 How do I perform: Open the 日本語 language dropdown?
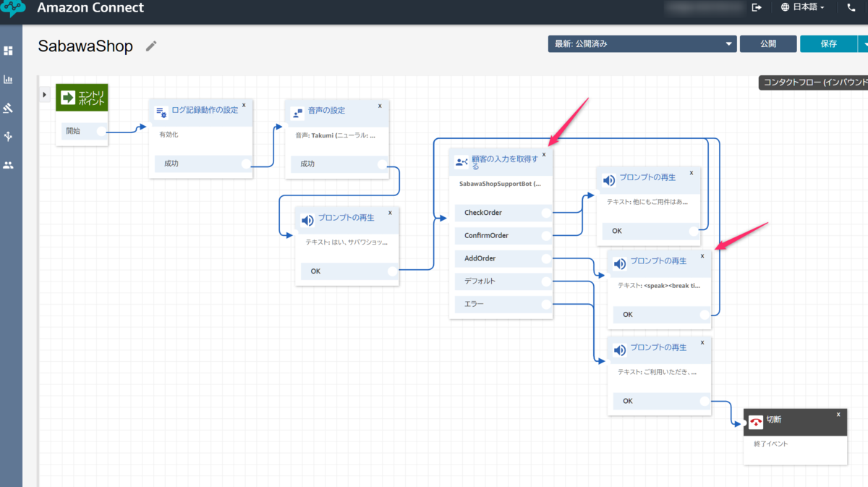[803, 7]
